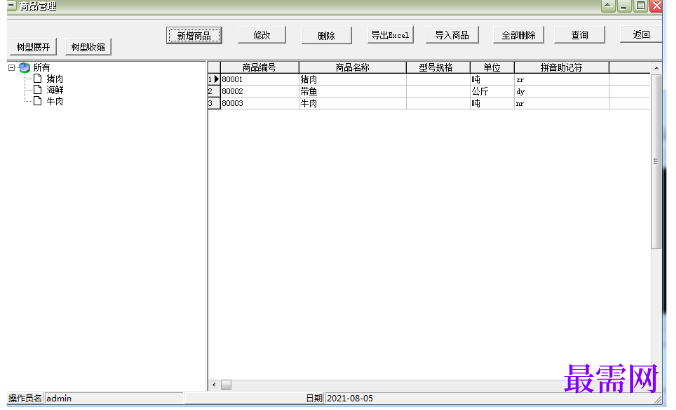Minimize the 商品管理 window
The image size is (676, 410).
tap(623, 6)
